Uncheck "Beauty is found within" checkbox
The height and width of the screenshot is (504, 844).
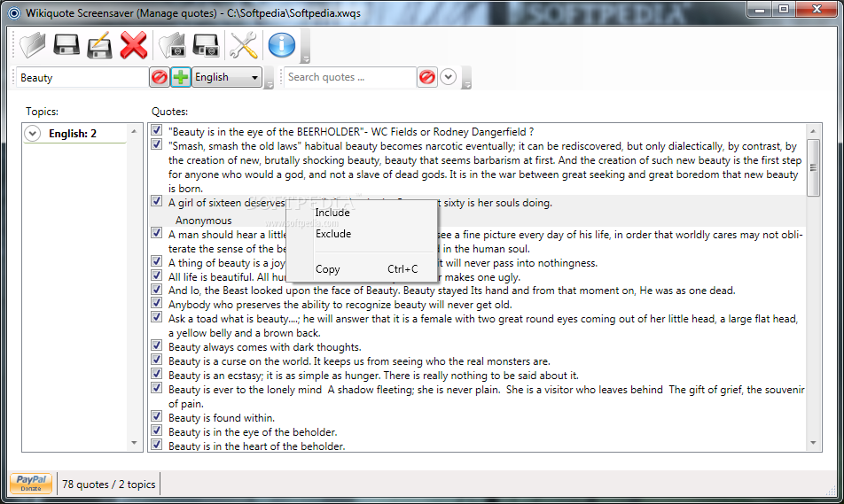(157, 416)
